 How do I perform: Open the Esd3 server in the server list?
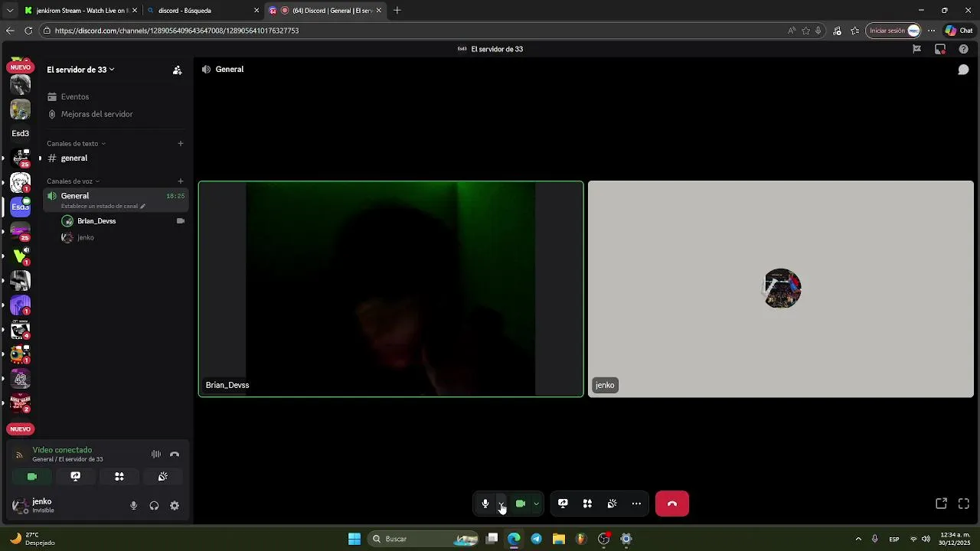click(x=21, y=207)
